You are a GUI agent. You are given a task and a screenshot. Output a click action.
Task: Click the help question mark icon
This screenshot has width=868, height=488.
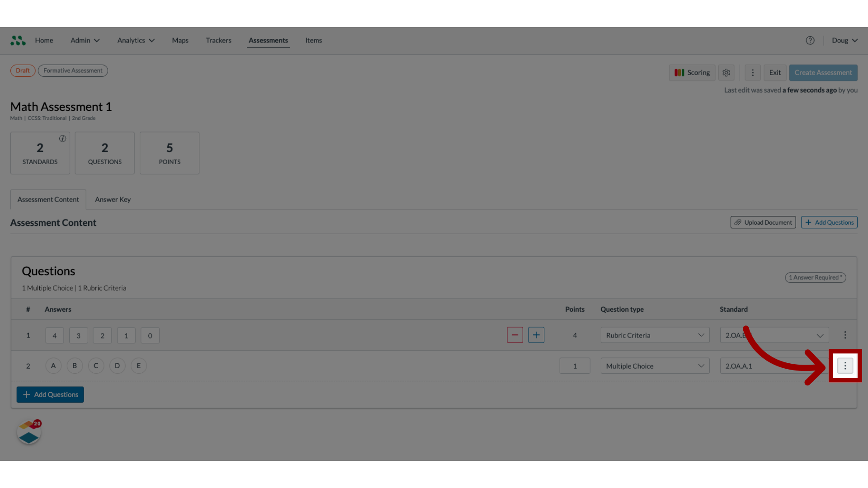(810, 41)
